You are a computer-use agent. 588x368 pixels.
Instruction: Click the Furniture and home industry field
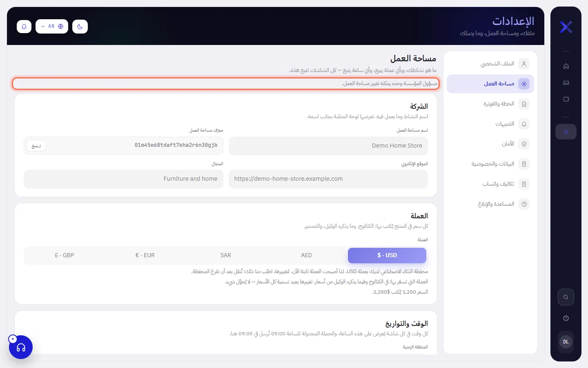[123, 179]
